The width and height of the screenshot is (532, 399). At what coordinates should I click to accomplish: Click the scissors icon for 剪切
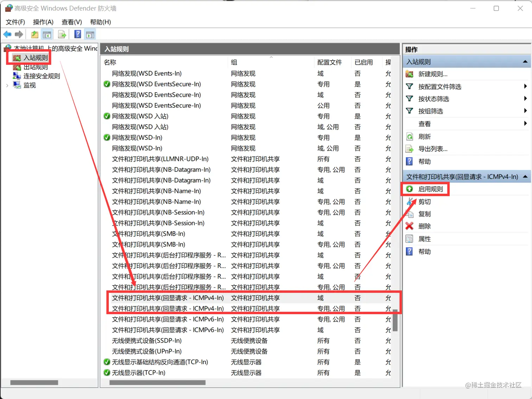pos(410,201)
